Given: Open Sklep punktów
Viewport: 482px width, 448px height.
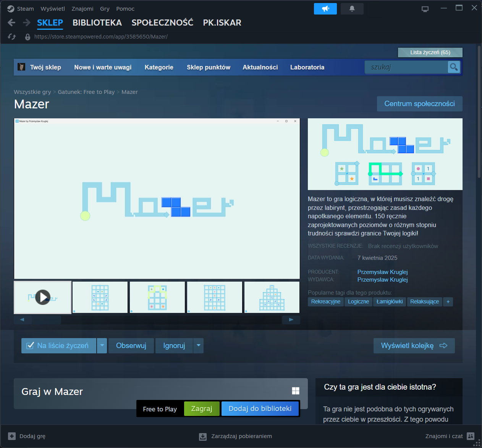Looking at the screenshot, I should click(209, 67).
